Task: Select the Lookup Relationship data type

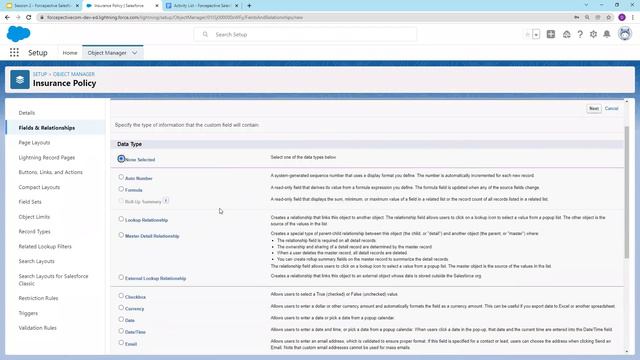Action: (x=121, y=219)
